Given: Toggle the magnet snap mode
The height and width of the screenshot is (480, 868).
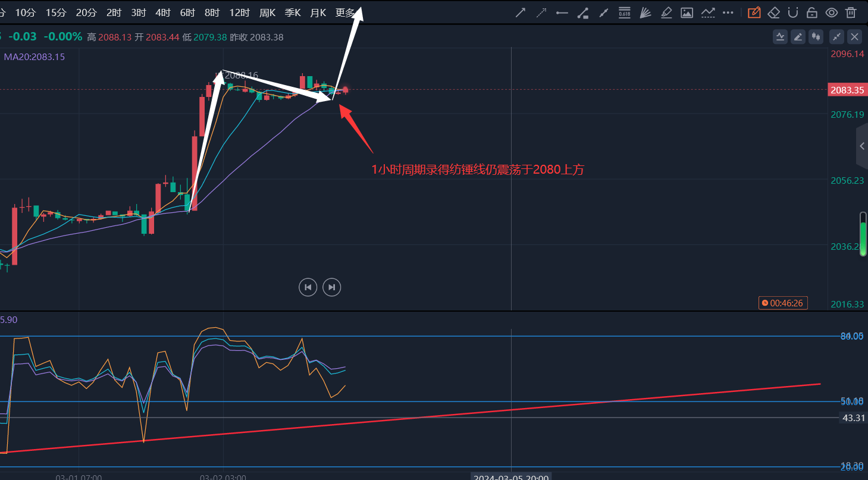Looking at the screenshot, I should point(793,12).
